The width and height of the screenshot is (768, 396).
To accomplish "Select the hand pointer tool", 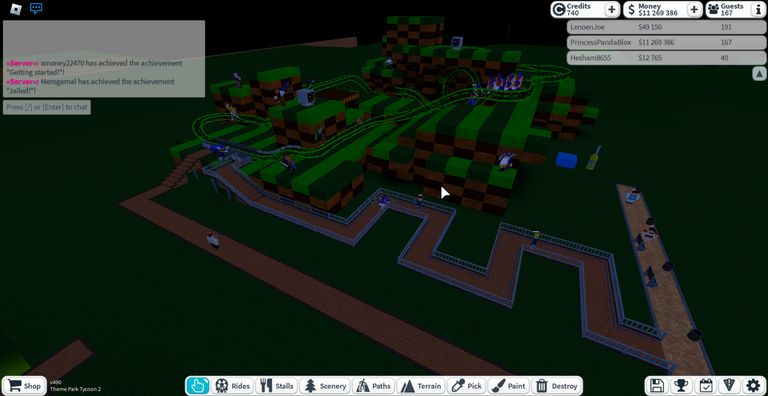I will pos(198,386).
